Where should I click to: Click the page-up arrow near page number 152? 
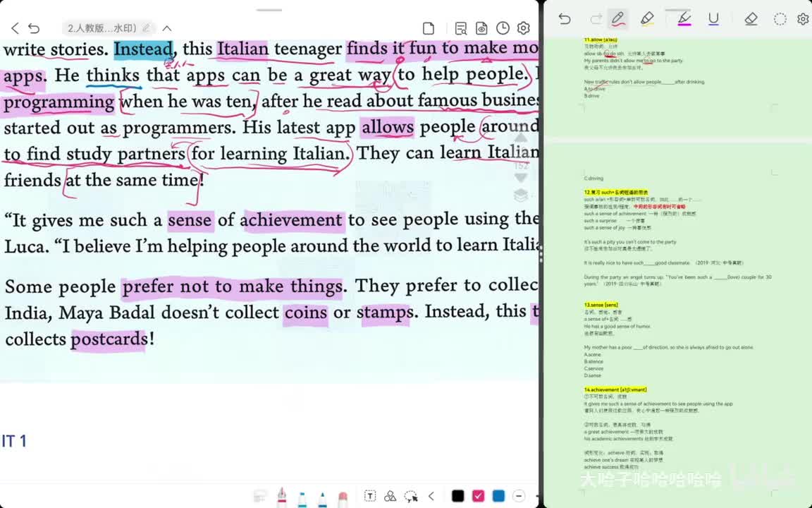pyautogui.click(x=520, y=138)
